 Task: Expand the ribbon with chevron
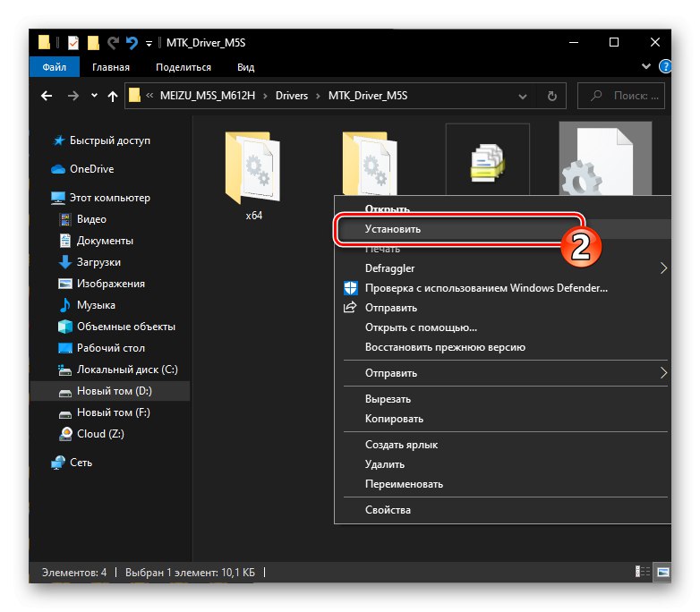(645, 66)
